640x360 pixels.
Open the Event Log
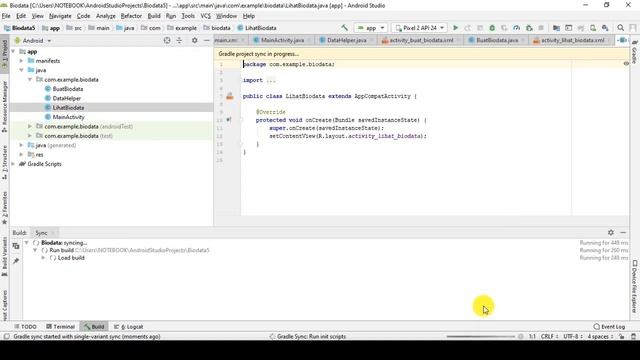(x=609, y=327)
